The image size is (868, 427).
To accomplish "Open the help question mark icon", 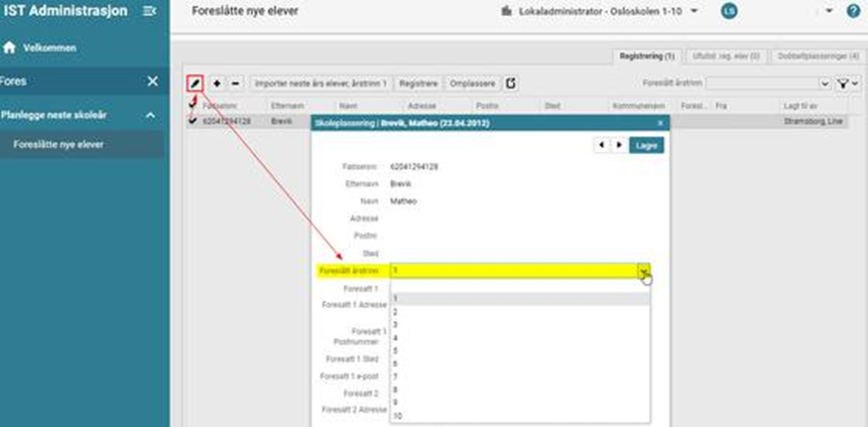I will [852, 11].
